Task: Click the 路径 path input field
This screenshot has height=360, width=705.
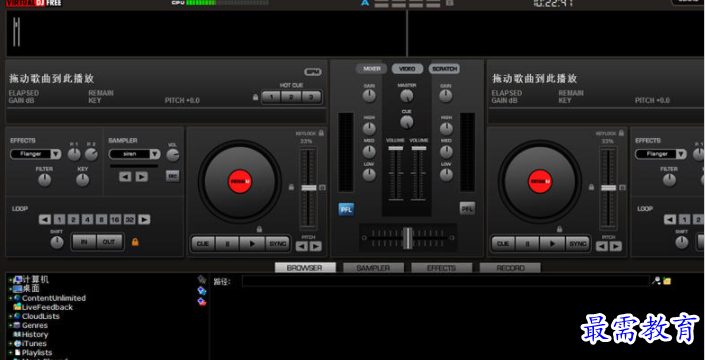Action: (446, 281)
